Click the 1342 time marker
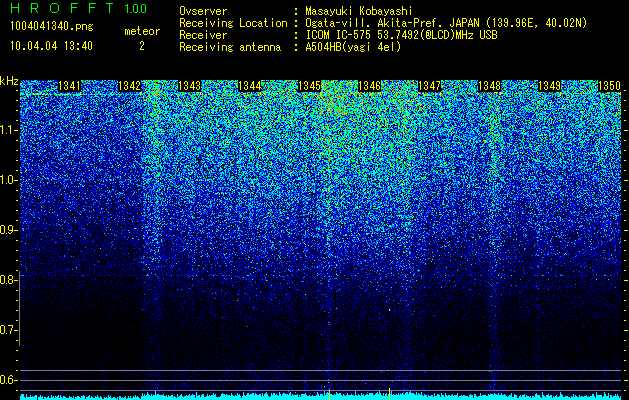The image size is (629, 400). pyautogui.click(x=130, y=86)
